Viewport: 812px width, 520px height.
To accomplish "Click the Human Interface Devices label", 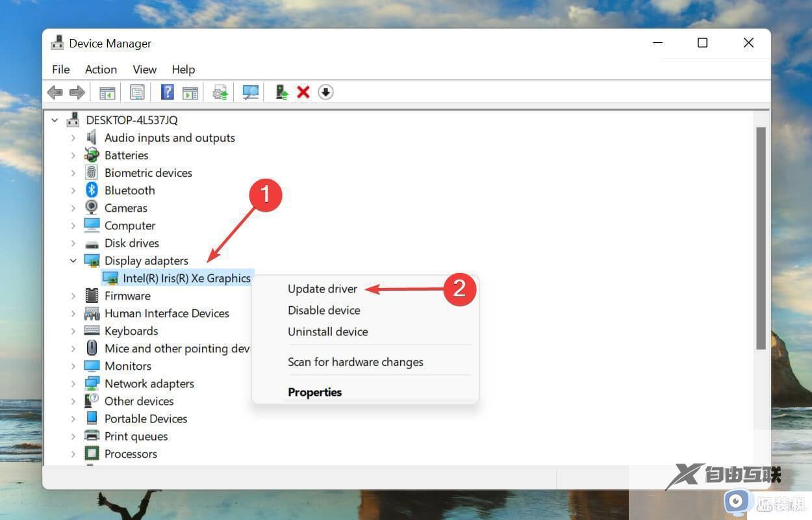I will (167, 313).
